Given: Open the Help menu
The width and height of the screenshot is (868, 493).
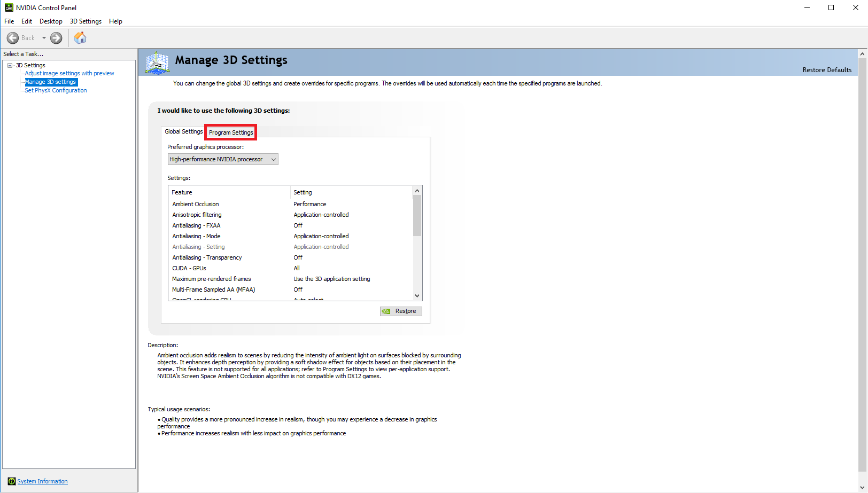Looking at the screenshot, I should (x=115, y=21).
